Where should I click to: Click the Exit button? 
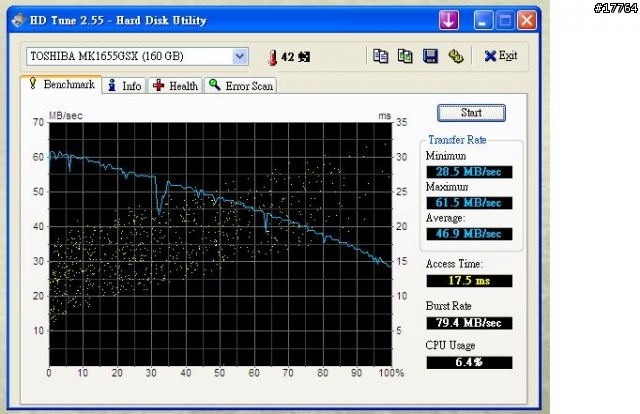pyautogui.click(x=501, y=56)
